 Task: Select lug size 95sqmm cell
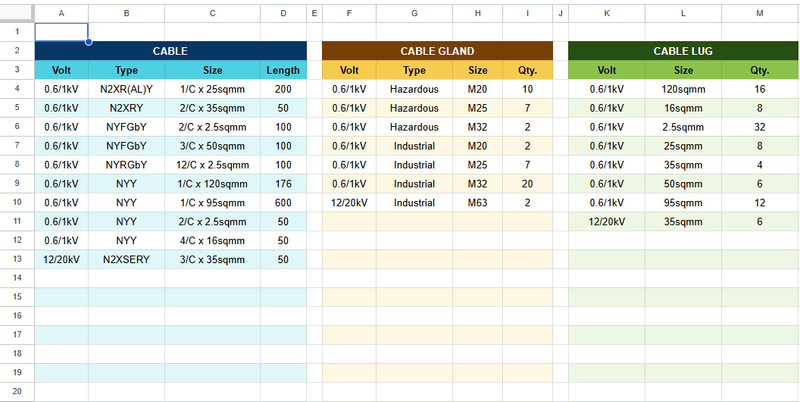[x=683, y=203]
